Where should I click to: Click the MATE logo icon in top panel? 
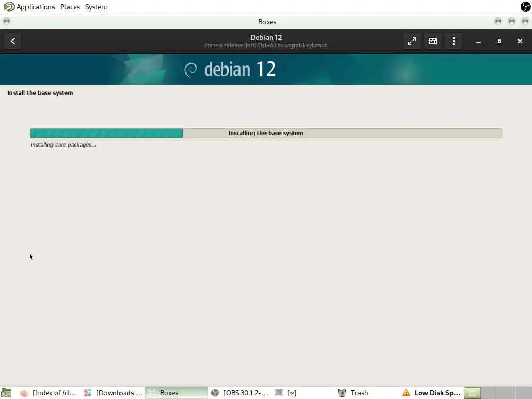click(x=9, y=6)
